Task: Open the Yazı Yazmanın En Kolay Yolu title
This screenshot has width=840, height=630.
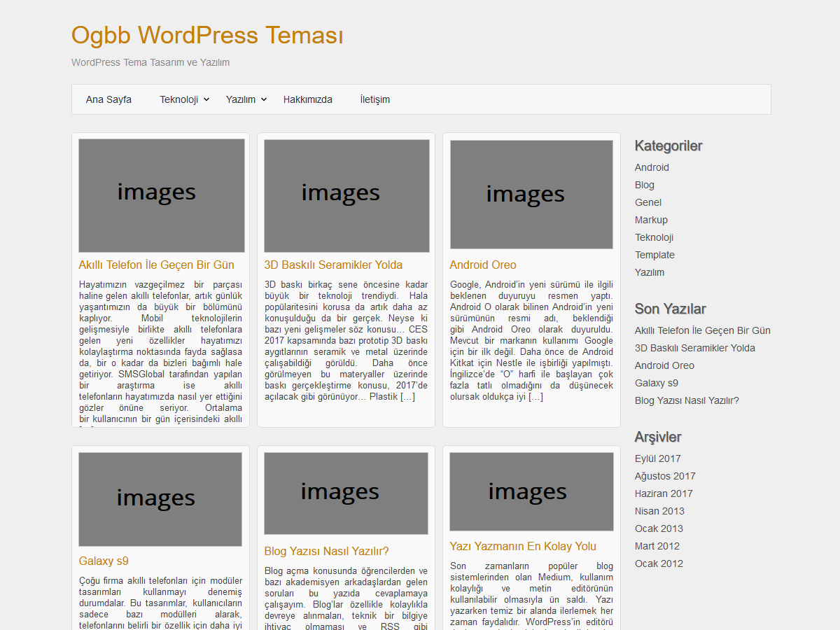Action: click(x=522, y=546)
